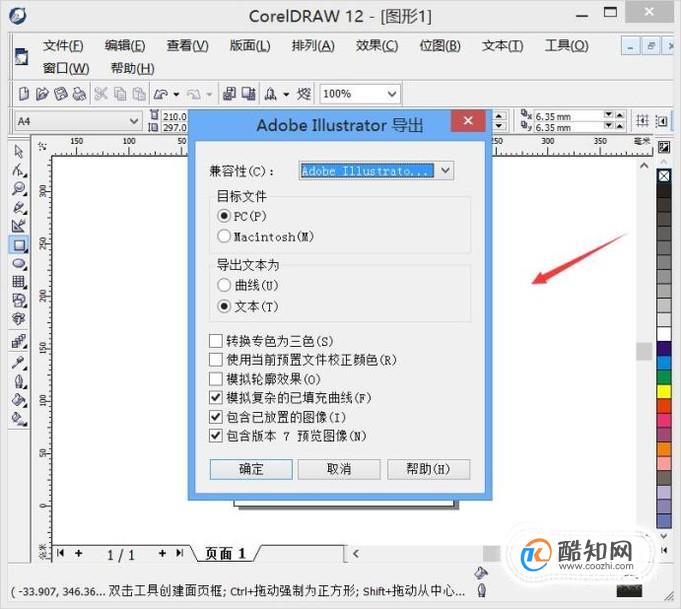Click the Open file icon

42,93
